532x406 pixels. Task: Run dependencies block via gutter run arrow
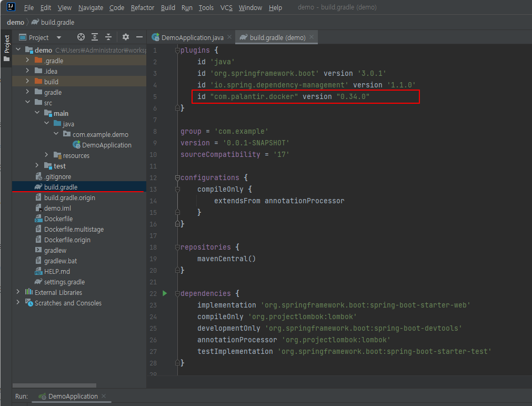point(164,293)
